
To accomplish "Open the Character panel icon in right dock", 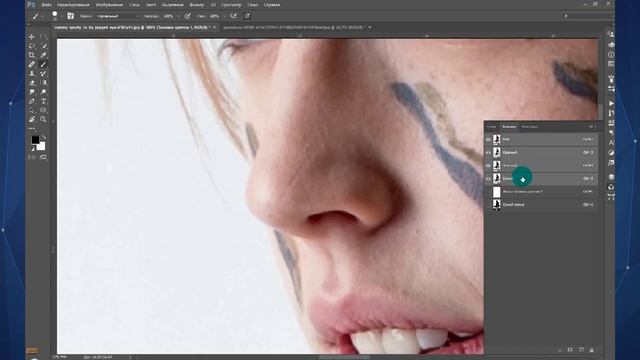I will click(x=611, y=142).
